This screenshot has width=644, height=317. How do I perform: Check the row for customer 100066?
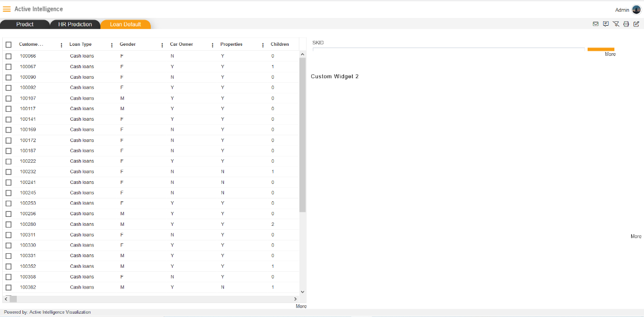tap(8, 56)
